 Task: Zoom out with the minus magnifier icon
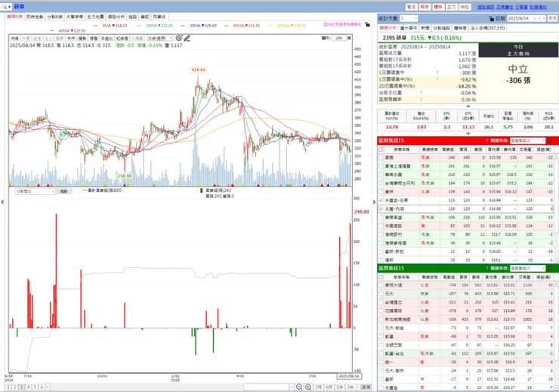point(299,387)
